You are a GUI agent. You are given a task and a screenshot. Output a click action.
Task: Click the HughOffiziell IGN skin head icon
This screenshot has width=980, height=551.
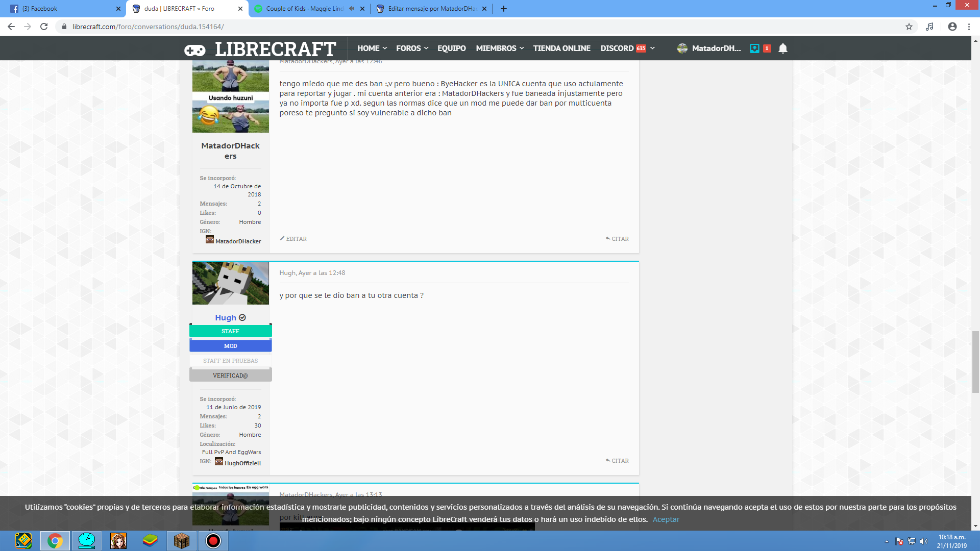click(219, 461)
